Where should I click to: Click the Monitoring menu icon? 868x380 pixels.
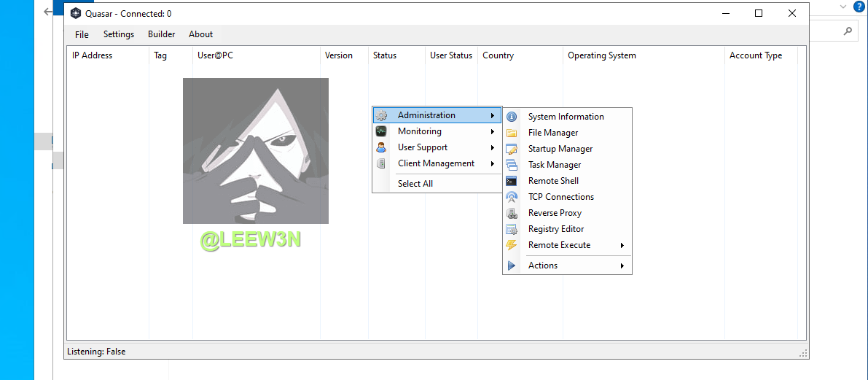381,131
